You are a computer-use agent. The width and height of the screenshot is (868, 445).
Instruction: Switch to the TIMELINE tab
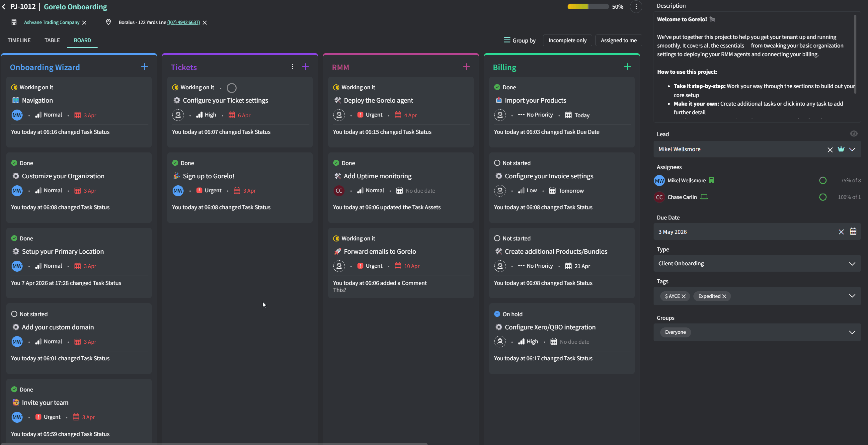pos(19,41)
